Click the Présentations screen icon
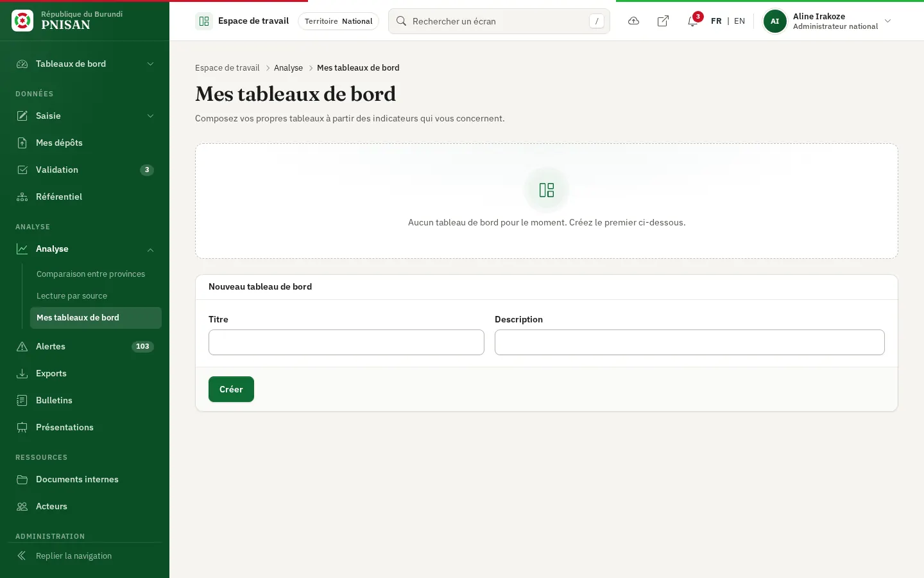The width and height of the screenshot is (924, 578). (x=22, y=427)
